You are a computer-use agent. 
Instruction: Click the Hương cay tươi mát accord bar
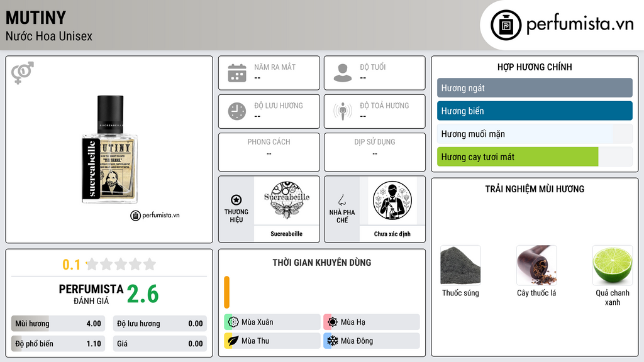point(535,156)
